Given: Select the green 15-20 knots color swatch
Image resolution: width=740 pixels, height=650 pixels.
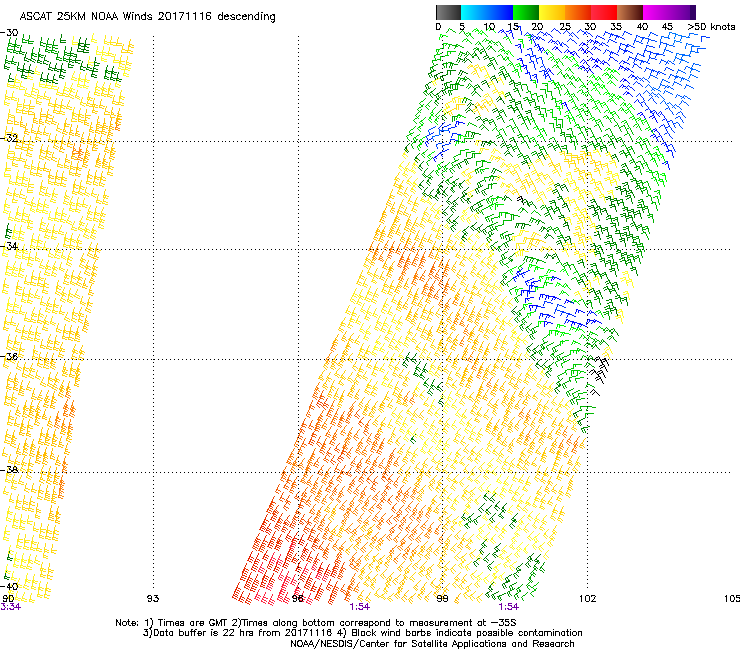Looking at the screenshot, I should click(x=526, y=12).
